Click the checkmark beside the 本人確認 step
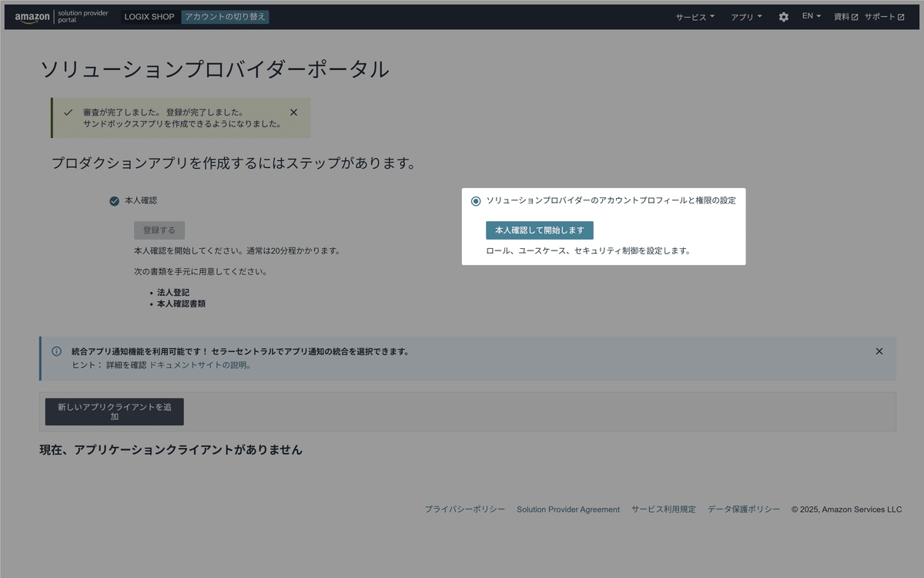The height and width of the screenshot is (578, 924). (x=114, y=200)
